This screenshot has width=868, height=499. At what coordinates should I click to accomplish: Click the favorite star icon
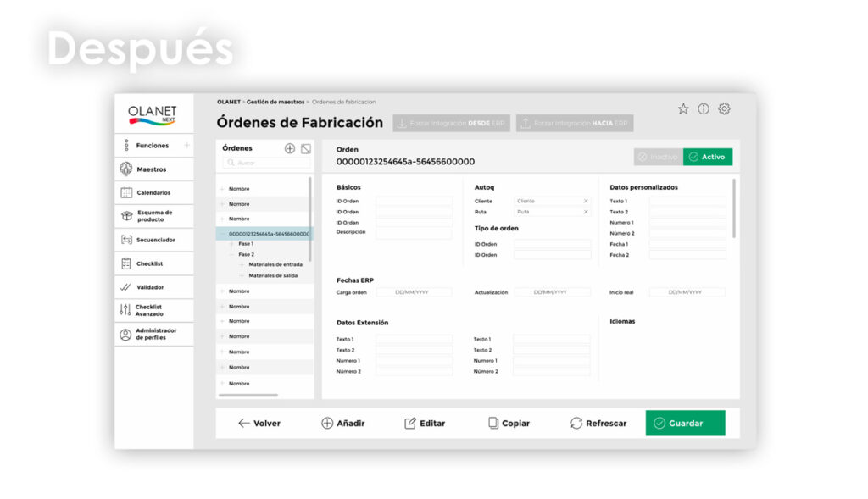coord(683,109)
